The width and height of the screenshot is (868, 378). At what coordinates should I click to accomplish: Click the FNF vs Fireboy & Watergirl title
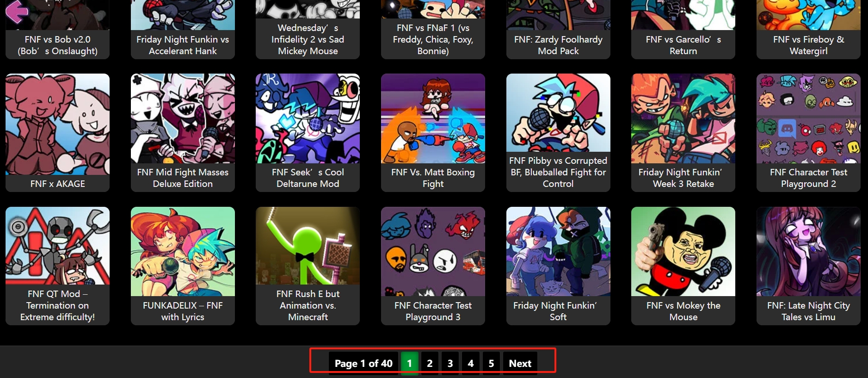click(808, 45)
